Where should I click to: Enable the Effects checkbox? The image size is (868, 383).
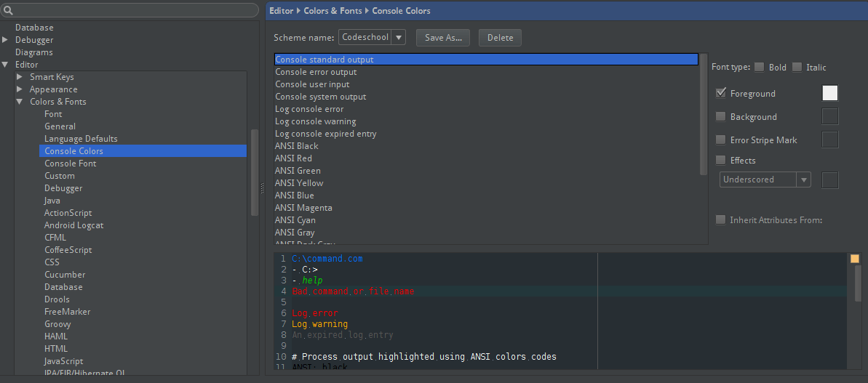pyautogui.click(x=721, y=160)
